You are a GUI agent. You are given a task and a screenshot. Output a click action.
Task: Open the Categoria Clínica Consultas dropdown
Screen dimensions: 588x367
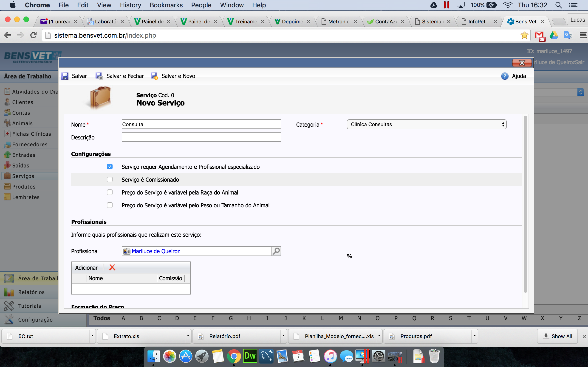tap(427, 124)
